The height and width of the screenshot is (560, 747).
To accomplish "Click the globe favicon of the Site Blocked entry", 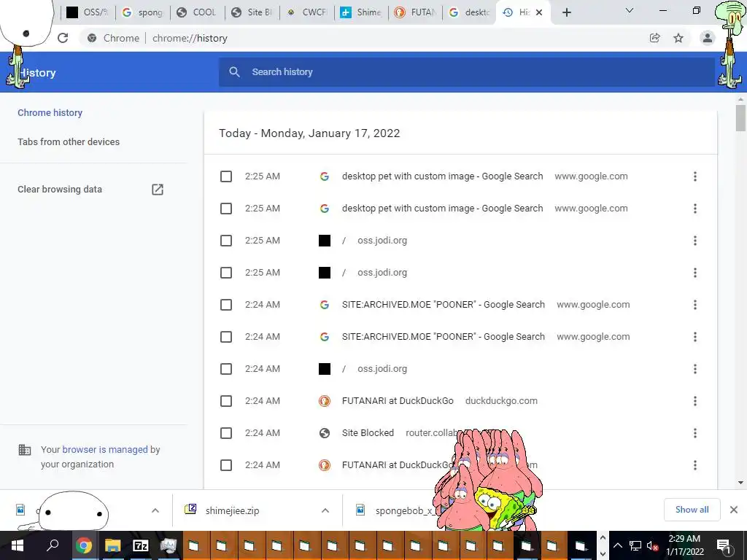I will pos(325,433).
